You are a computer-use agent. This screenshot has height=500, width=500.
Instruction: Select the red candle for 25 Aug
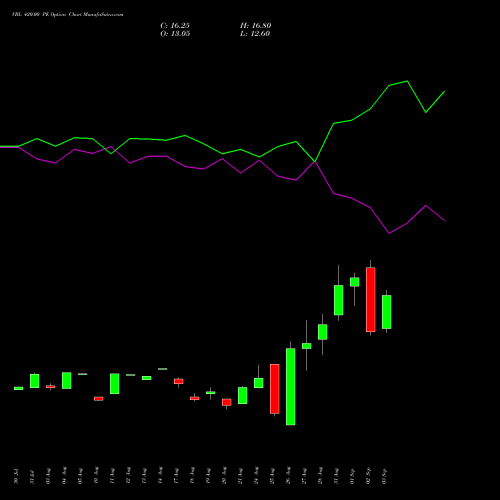[x=275, y=389]
